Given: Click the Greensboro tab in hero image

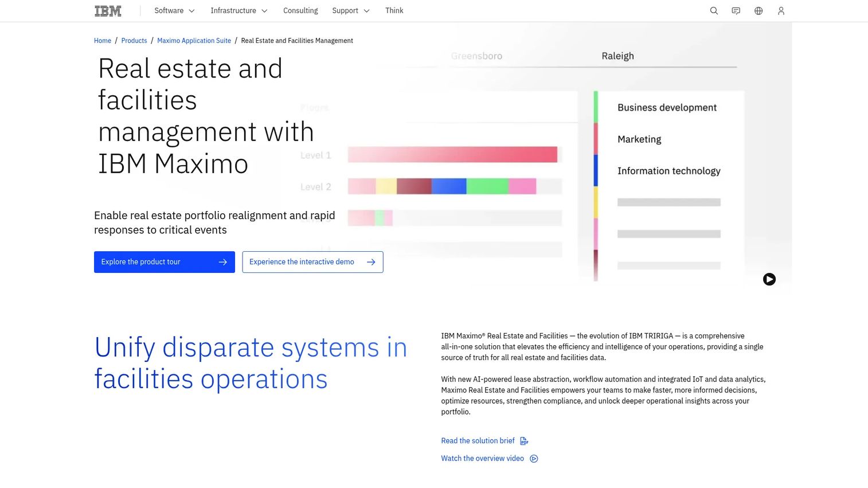Looking at the screenshot, I should (x=476, y=56).
